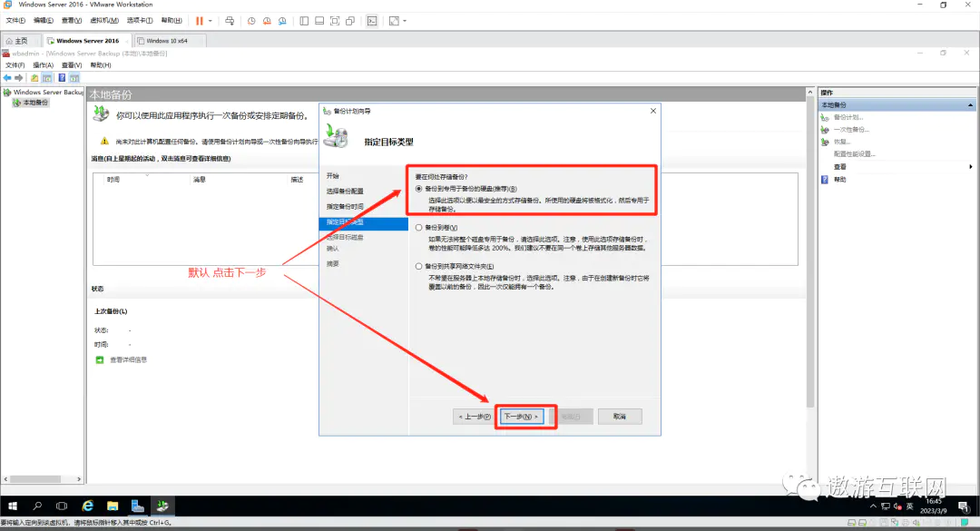Open the snapshot manager icon
Screen dimensions: 980x531
[x=282, y=21]
